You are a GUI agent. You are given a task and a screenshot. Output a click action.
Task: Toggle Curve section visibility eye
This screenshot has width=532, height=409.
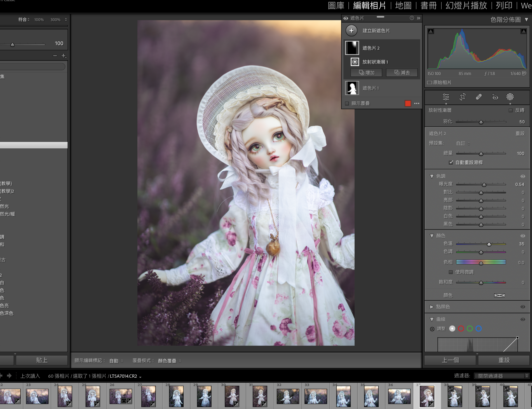pos(523,319)
